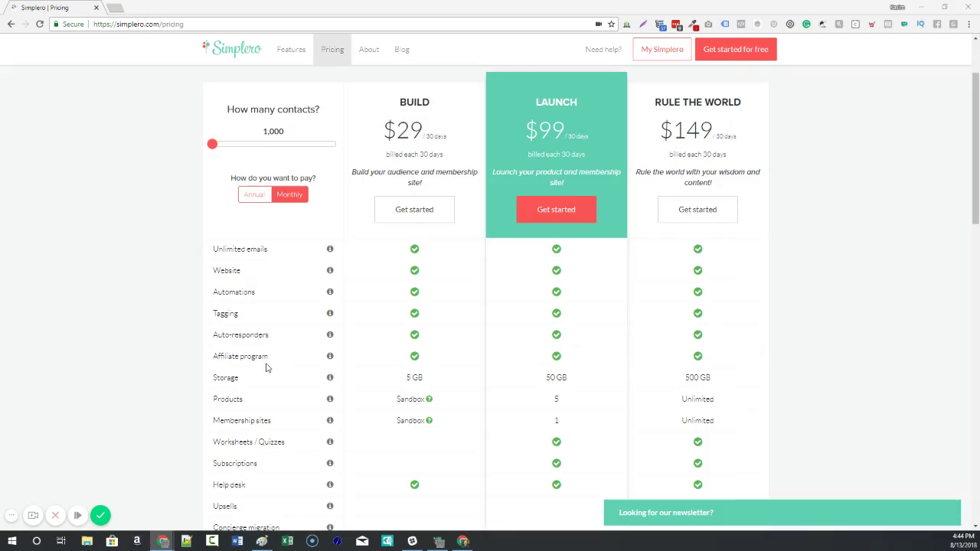Click the info icon beside Affiliate program

click(330, 356)
